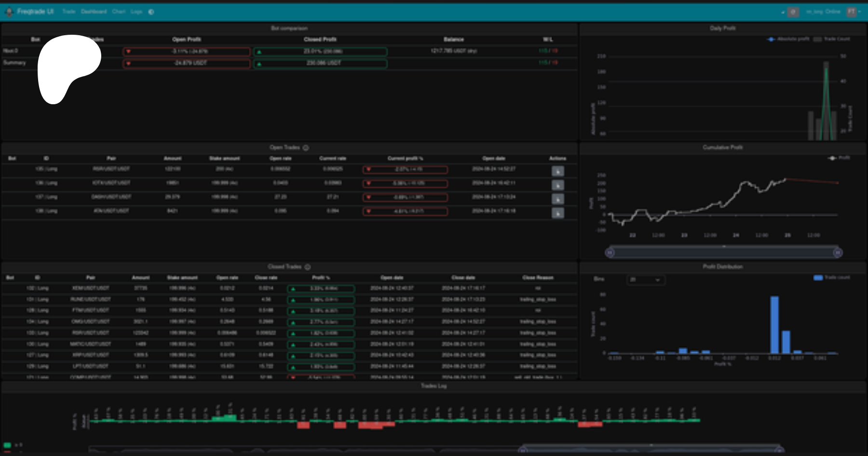Click left handle of Cumulative Profit zoom slider

click(610, 252)
